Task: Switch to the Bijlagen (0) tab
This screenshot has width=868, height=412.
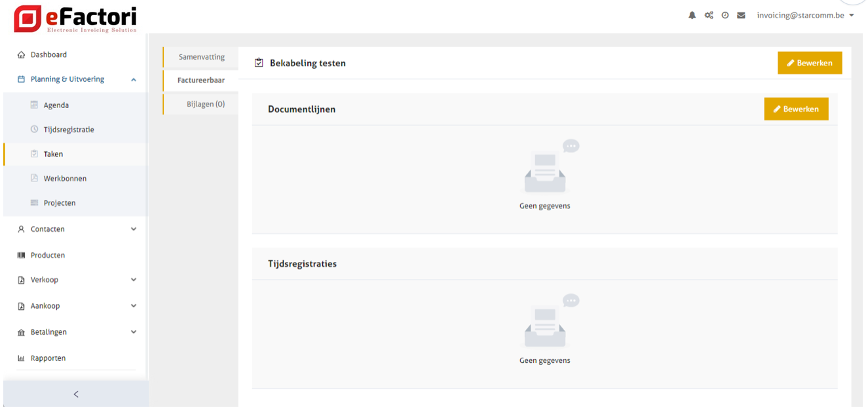Action: pyautogui.click(x=205, y=104)
